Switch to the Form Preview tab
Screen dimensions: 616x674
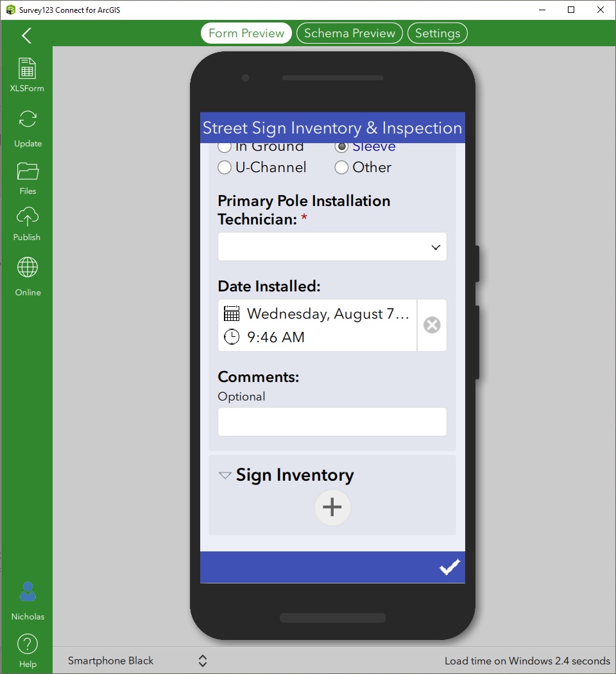[x=246, y=33]
